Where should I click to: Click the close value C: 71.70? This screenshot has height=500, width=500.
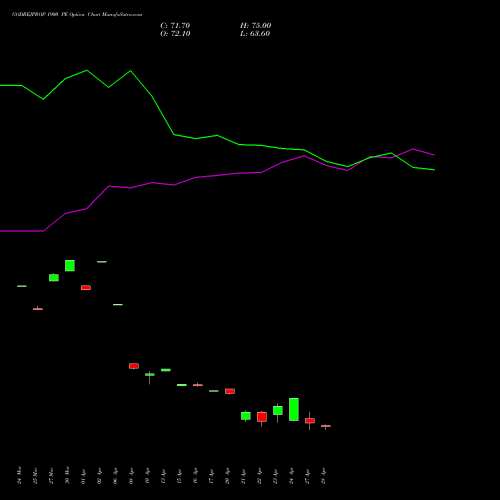pyautogui.click(x=175, y=26)
